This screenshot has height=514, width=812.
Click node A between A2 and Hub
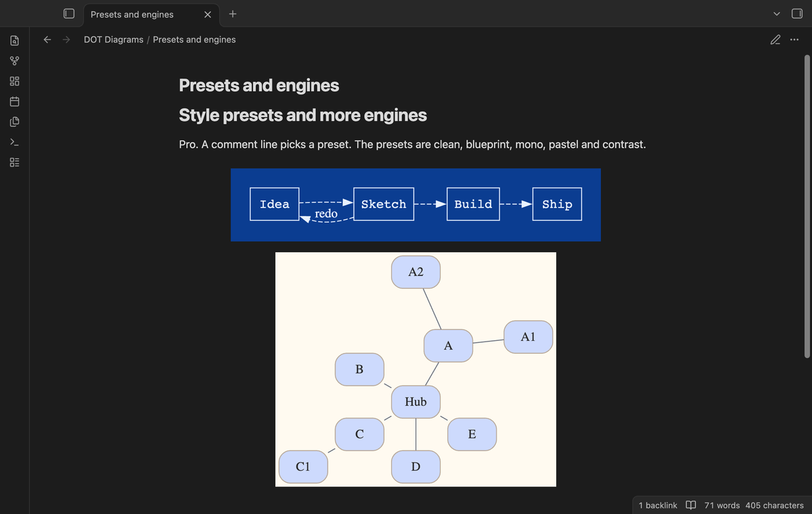coord(448,346)
